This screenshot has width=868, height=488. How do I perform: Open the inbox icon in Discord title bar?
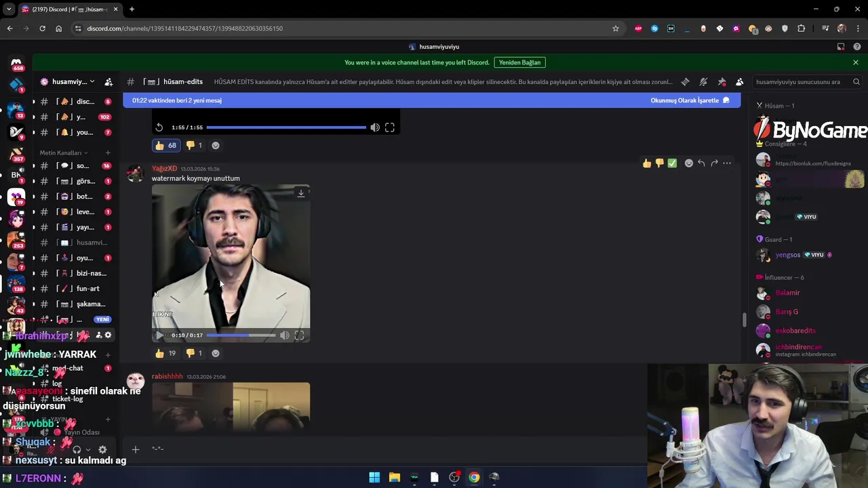tap(841, 47)
